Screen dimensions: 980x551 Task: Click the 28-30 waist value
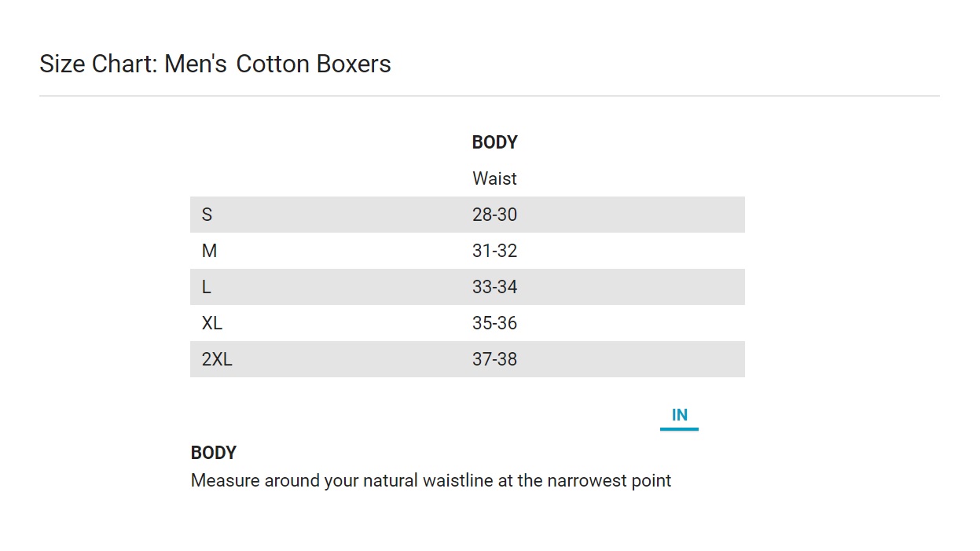coord(494,215)
